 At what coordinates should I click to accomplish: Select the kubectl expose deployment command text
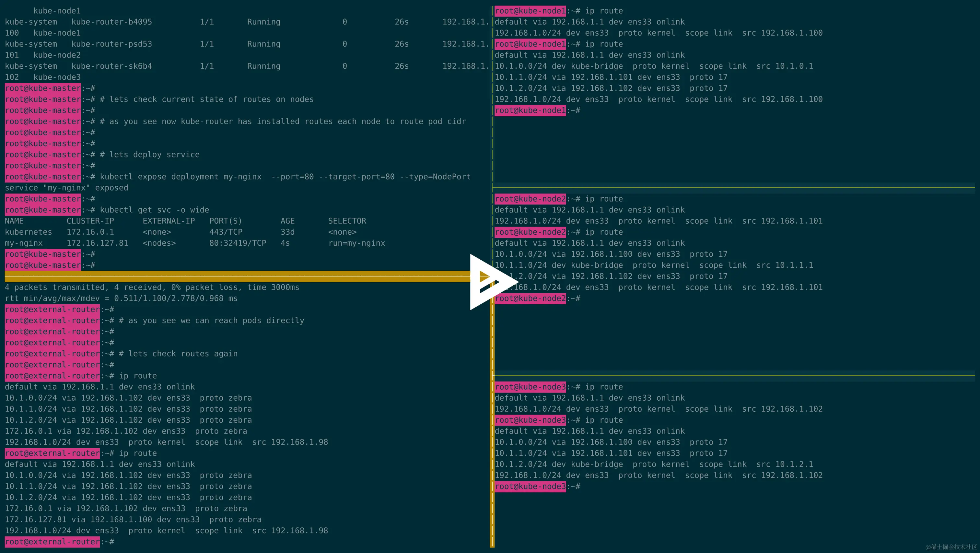[x=285, y=176]
